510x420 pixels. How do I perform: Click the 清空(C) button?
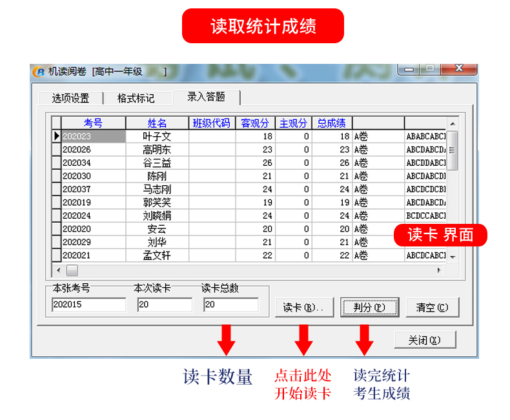[x=432, y=307]
